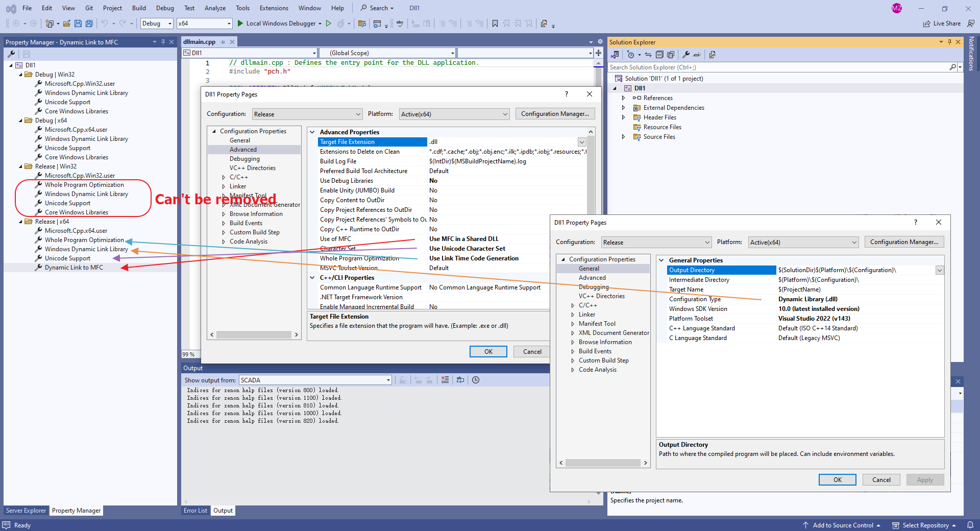Click Cancel in the front Property Pages dialog
The width and height of the screenshot is (980, 531).
881,480
